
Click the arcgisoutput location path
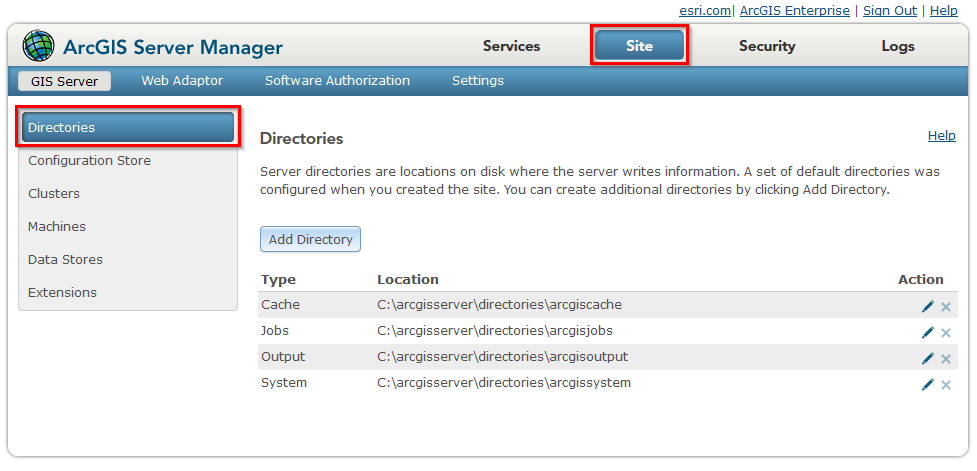(x=502, y=356)
